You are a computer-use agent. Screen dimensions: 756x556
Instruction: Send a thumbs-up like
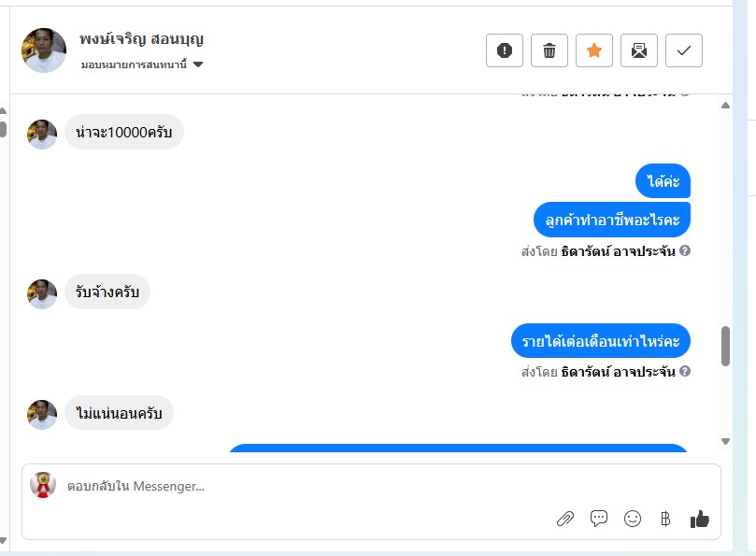[700, 519]
